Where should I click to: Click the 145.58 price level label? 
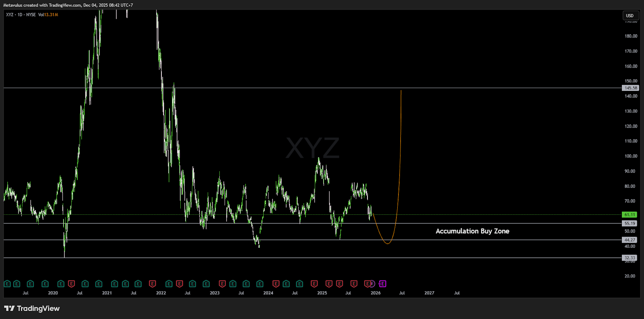[x=630, y=88]
